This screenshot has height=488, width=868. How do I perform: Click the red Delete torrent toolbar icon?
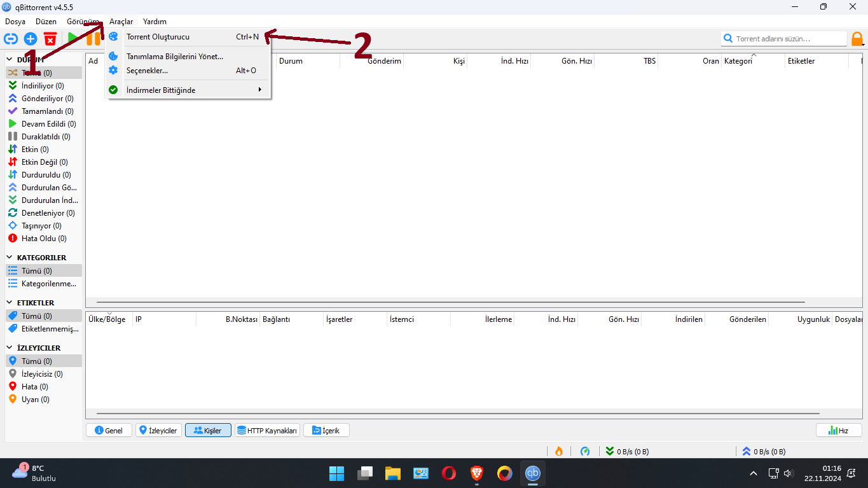click(x=50, y=39)
